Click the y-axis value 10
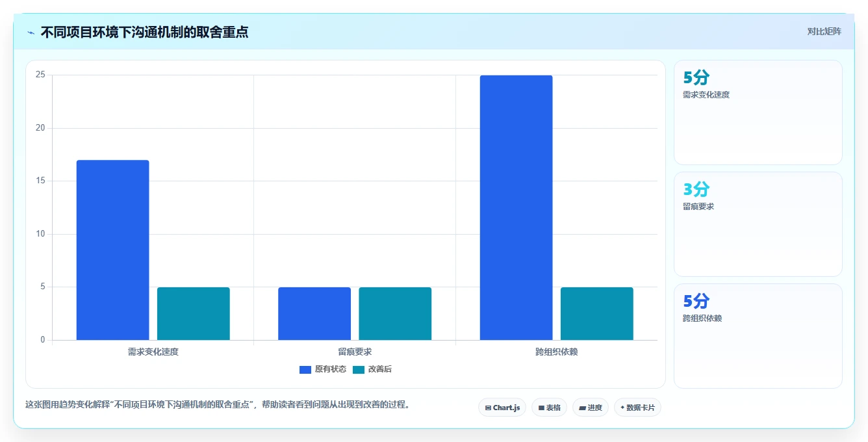This screenshot has height=442, width=868. point(40,234)
